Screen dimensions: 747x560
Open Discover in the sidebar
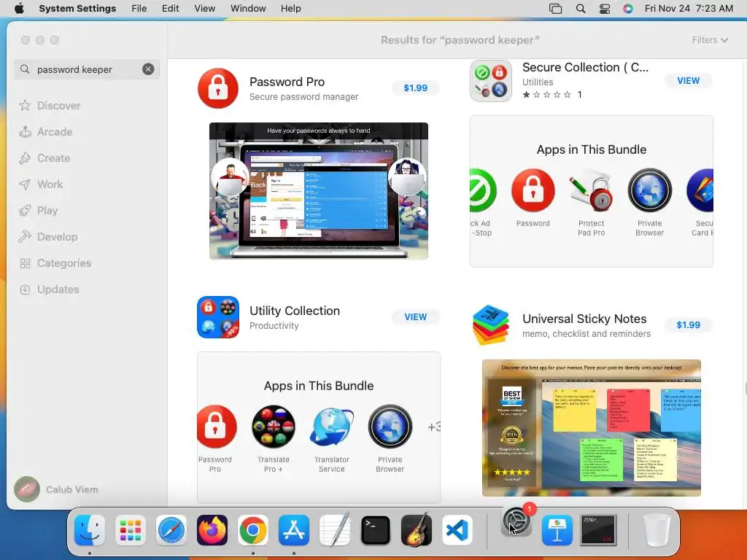(50, 105)
